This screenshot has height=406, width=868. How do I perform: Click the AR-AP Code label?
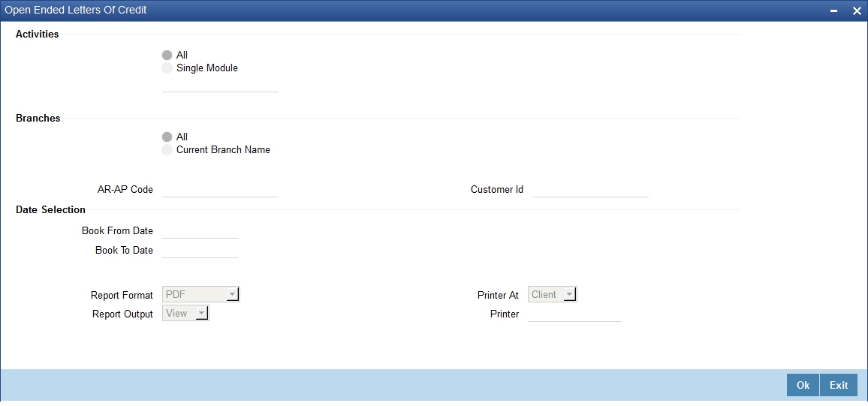[x=125, y=190]
